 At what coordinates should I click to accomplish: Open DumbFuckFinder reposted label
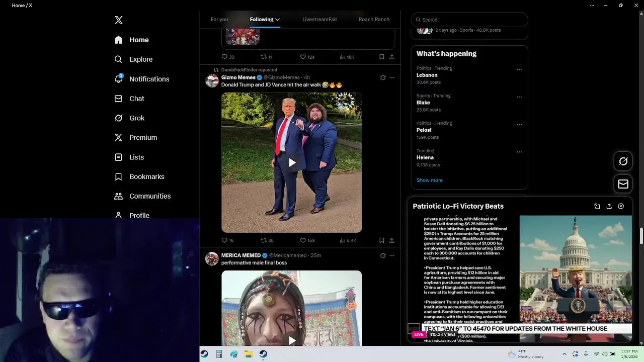249,70
